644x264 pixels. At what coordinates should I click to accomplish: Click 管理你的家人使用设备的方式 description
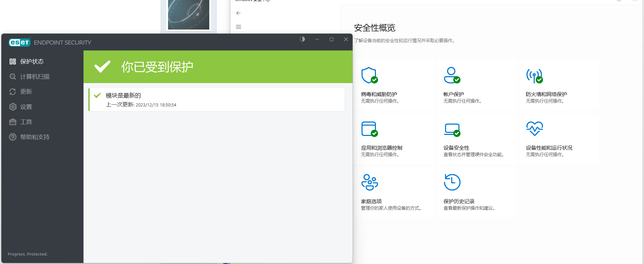(392, 208)
